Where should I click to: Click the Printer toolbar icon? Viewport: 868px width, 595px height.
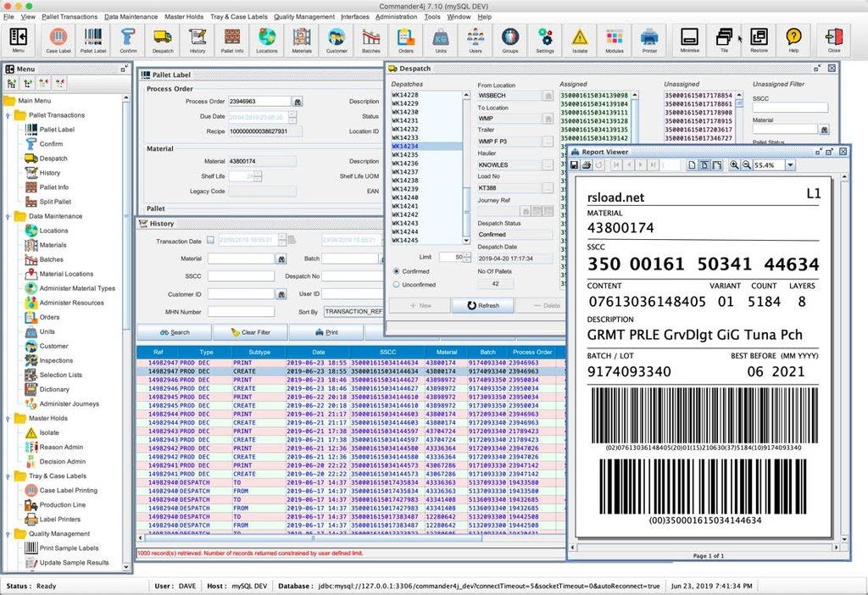coord(648,39)
